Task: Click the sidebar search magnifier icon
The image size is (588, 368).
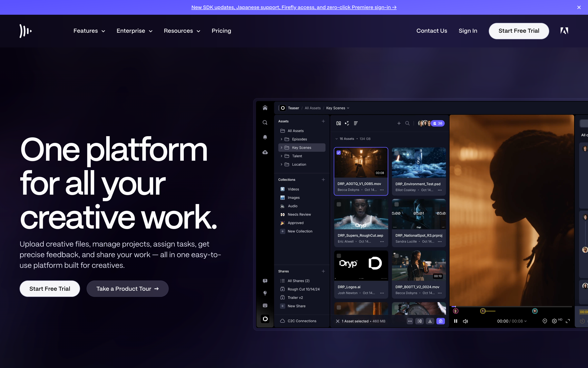Action: point(265,122)
